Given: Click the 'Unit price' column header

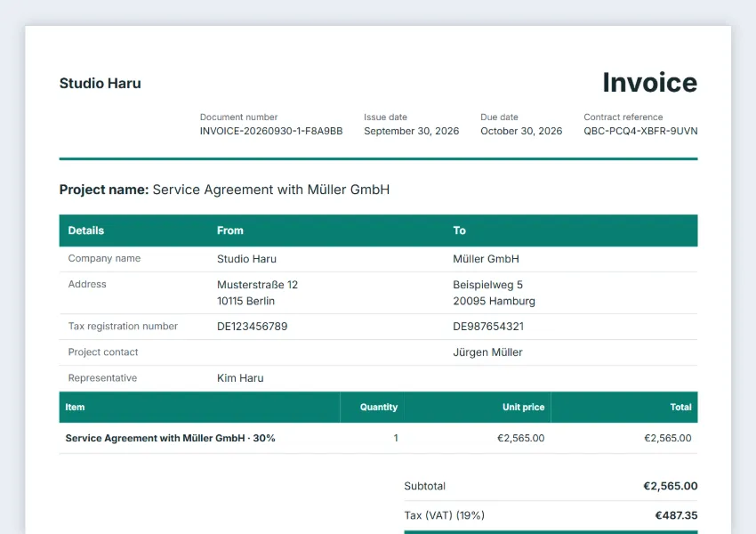Looking at the screenshot, I should tap(523, 407).
